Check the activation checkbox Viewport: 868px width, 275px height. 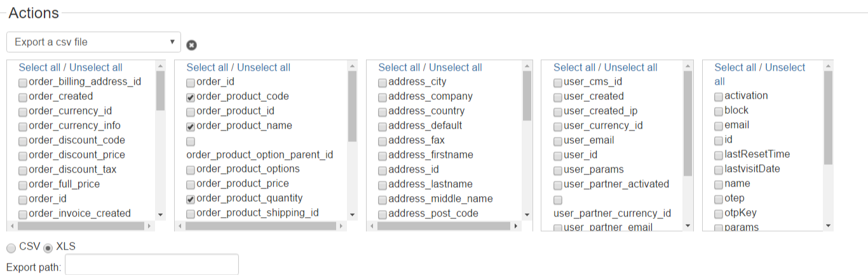coord(719,97)
